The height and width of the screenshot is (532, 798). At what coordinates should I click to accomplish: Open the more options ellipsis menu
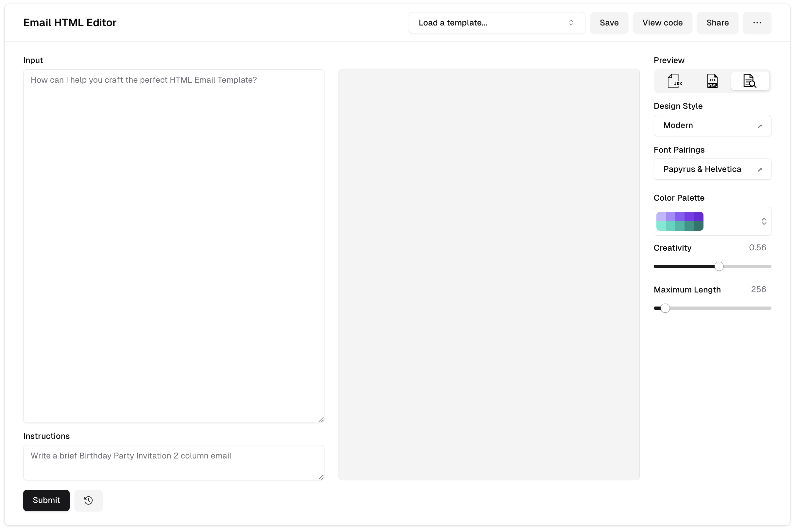757,23
